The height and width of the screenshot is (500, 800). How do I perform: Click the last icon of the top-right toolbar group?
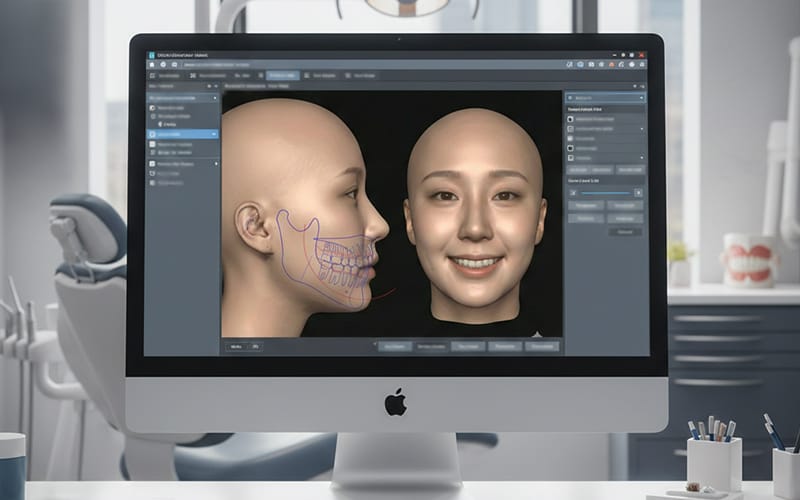[642, 65]
